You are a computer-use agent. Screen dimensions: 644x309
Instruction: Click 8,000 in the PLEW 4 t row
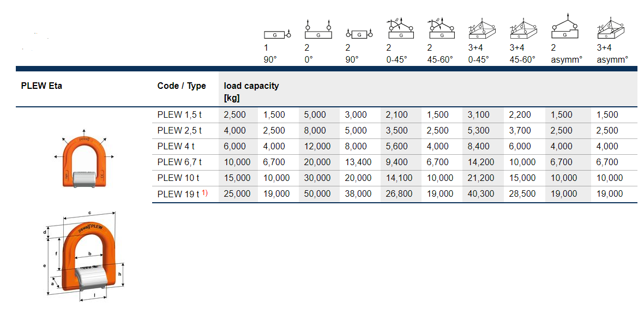[356, 147]
